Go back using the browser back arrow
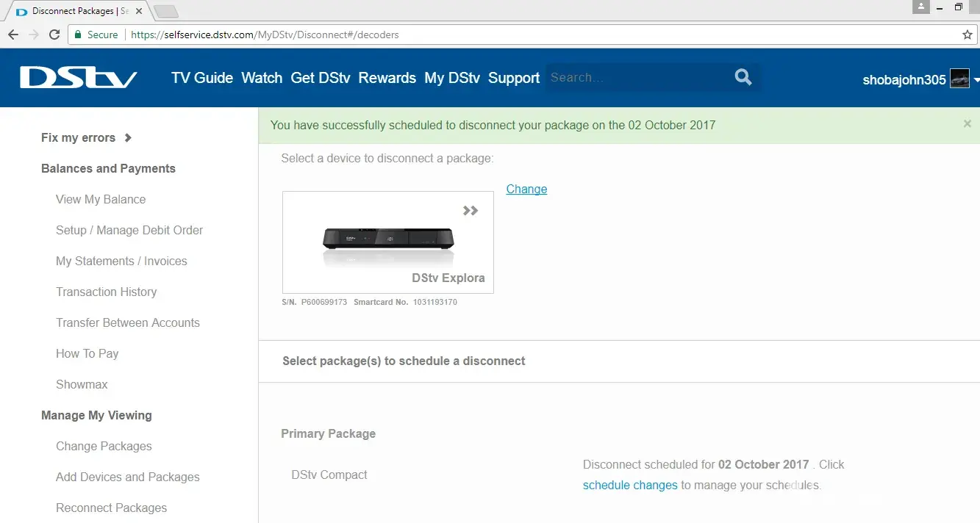980x523 pixels. 13,35
